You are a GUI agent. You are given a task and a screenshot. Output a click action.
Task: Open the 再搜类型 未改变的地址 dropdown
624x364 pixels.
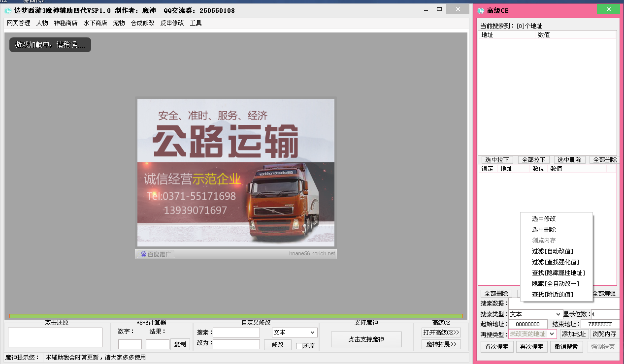point(532,334)
